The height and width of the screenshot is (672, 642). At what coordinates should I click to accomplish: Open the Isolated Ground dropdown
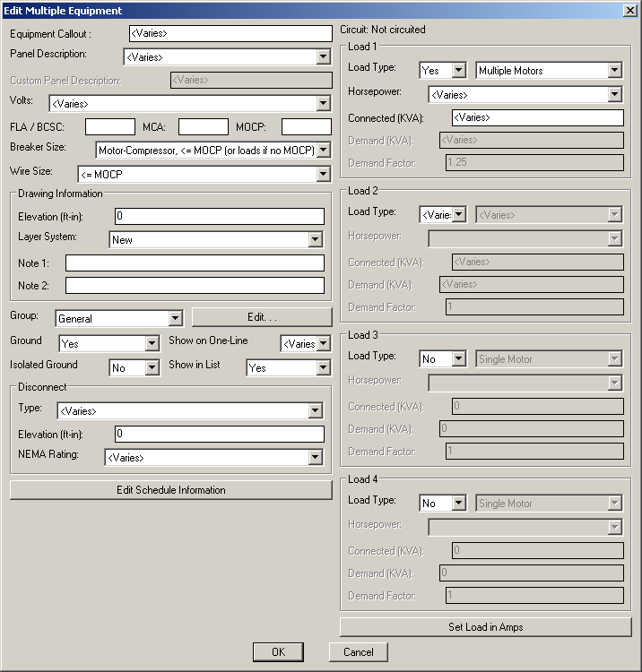coord(134,367)
